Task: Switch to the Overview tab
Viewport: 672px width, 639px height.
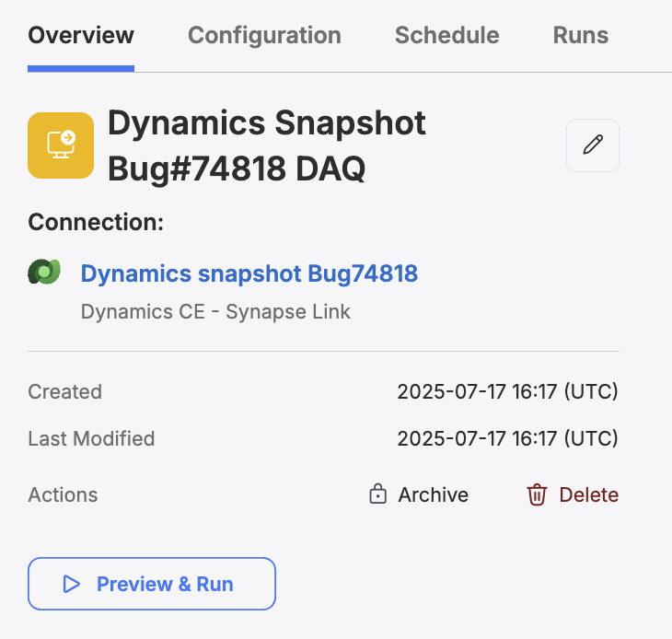Action: click(x=81, y=36)
